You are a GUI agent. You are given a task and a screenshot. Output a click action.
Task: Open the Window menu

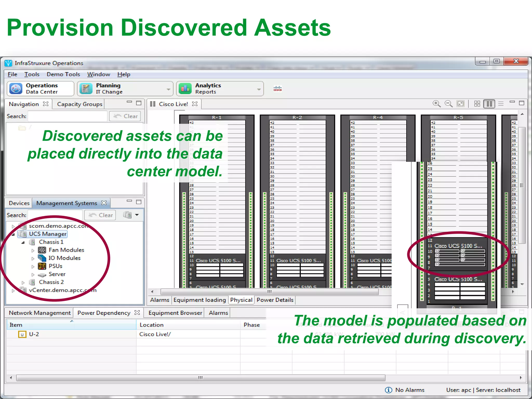pyautogui.click(x=98, y=74)
